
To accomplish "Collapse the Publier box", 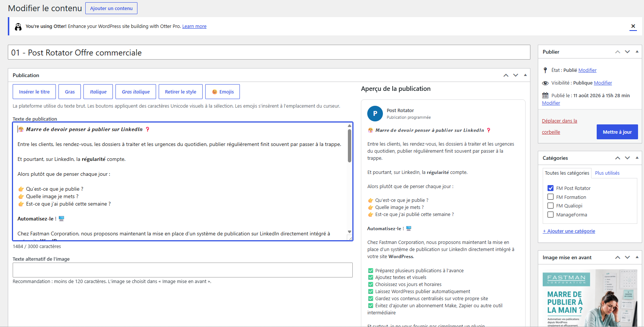I will coord(637,52).
